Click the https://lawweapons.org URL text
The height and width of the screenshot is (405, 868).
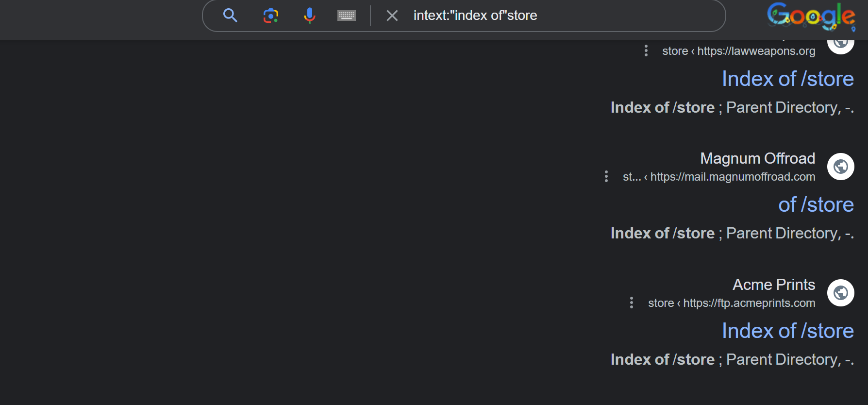(756, 51)
